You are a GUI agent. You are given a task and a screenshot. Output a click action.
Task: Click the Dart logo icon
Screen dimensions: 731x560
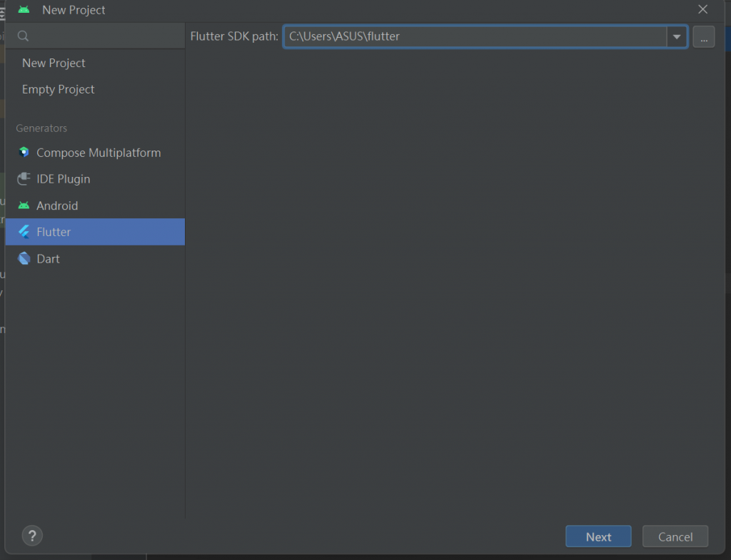point(24,258)
